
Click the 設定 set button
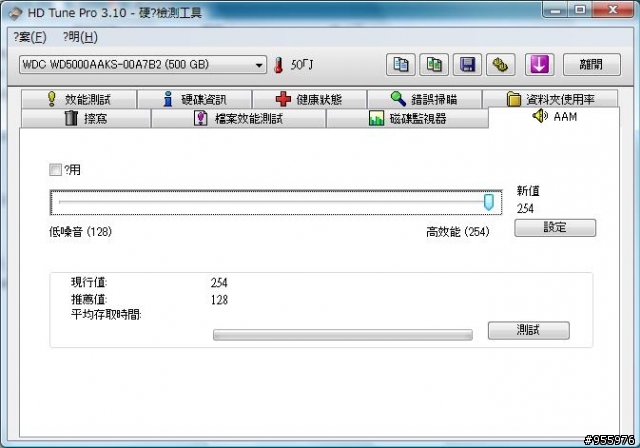pos(555,228)
